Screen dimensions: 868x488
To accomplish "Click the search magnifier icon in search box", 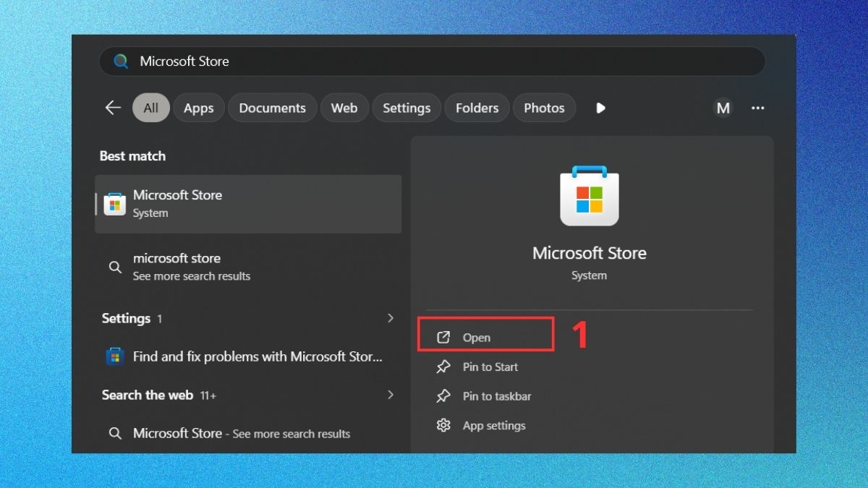I will point(121,61).
